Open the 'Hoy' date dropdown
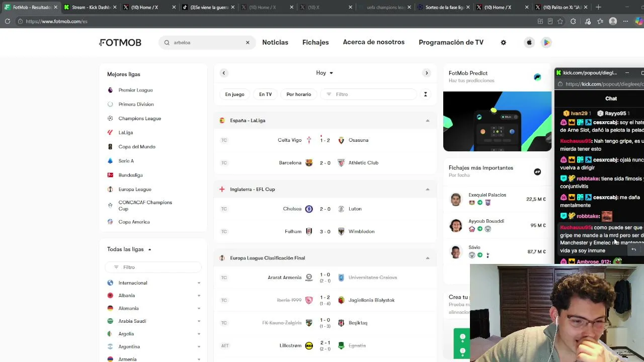 (325, 73)
